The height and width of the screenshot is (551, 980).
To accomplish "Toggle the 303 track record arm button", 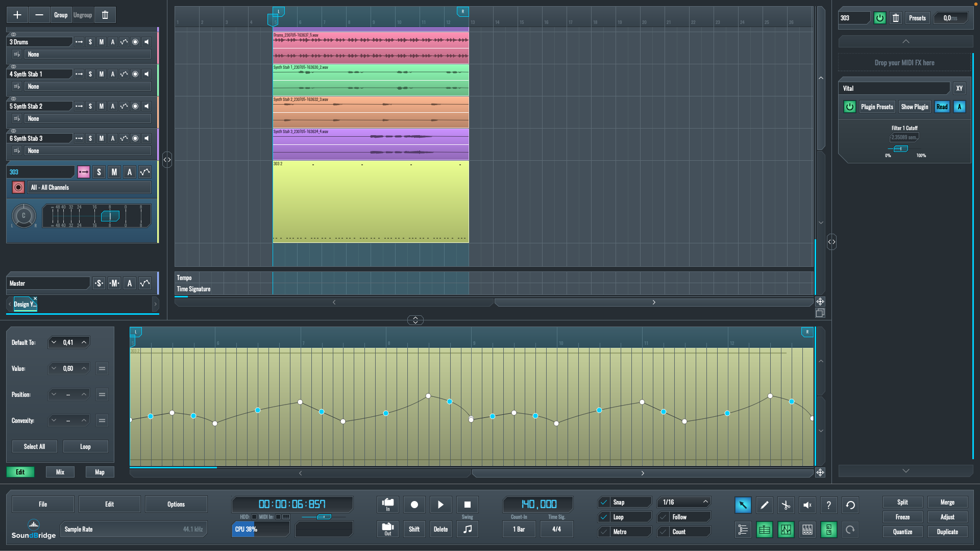I will click(18, 187).
